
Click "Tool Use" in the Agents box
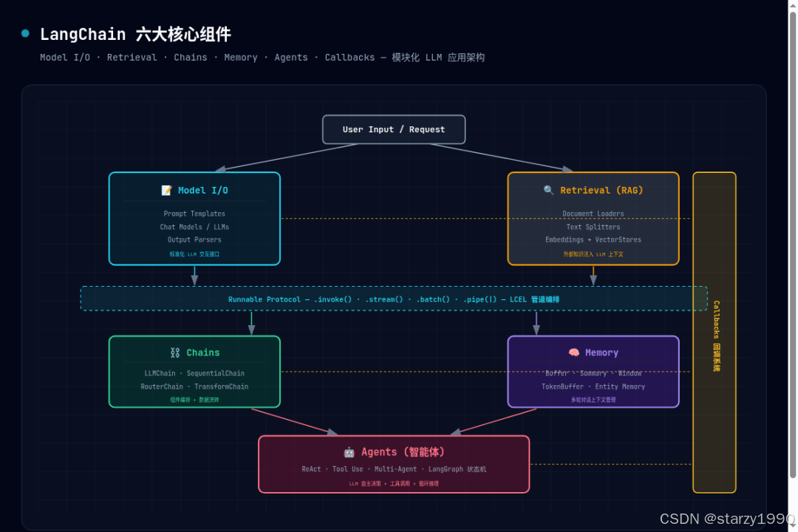click(x=348, y=469)
